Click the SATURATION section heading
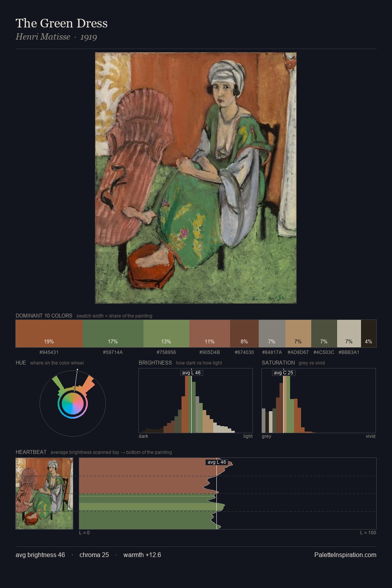Viewport: 392px width, 588px height. (278, 363)
